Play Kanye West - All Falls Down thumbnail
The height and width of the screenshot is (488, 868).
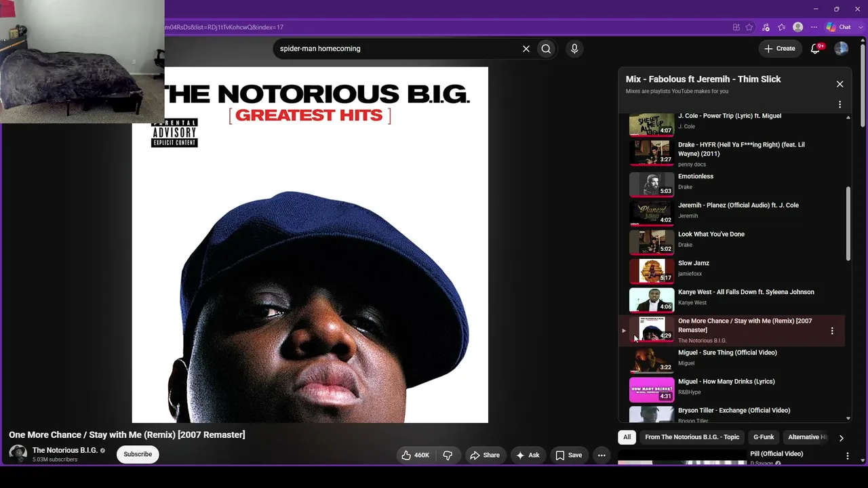point(652,300)
